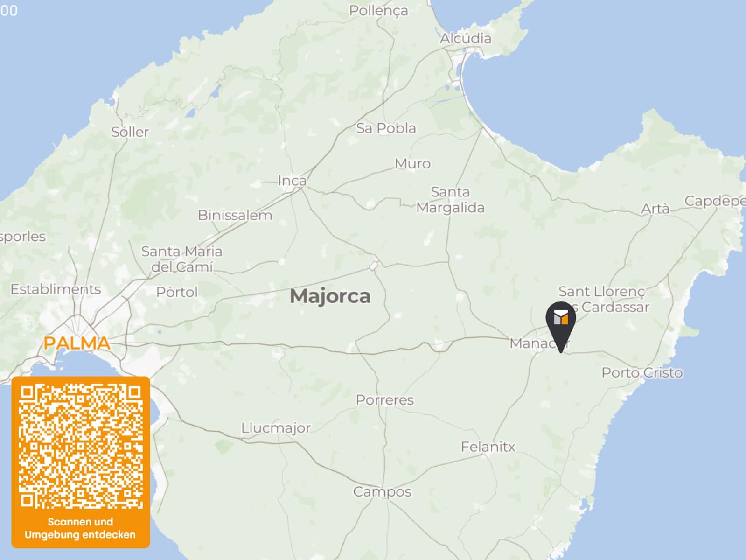Click the Muro town label
The height and width of the screenshot is (560, 746).
(x=412, y=164)
